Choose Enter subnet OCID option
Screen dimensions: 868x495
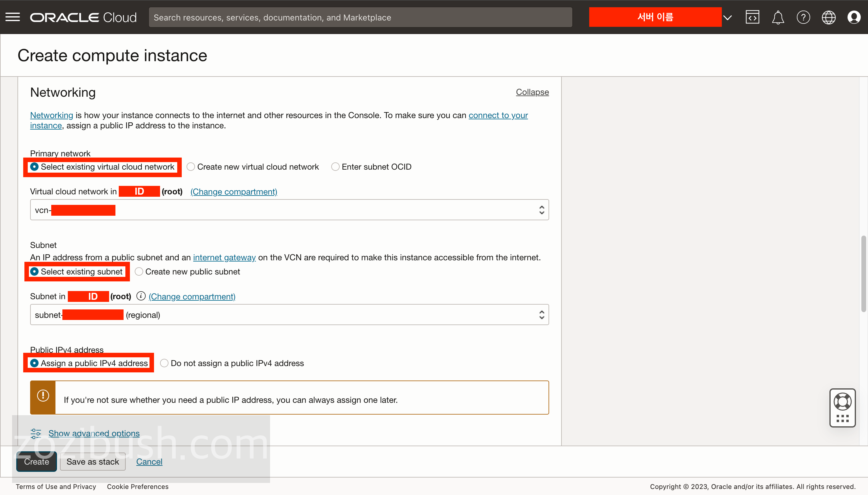[x=371, y=167]
